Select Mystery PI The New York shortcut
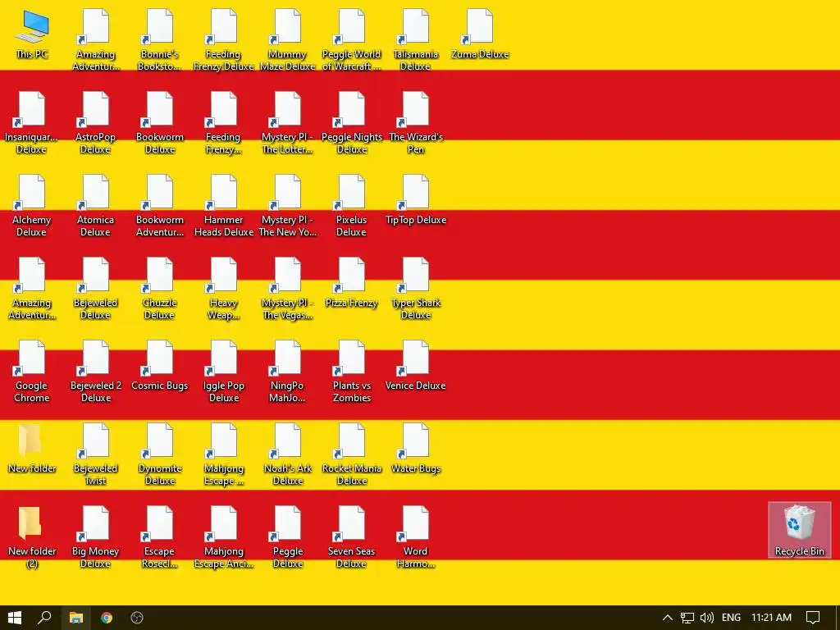Screen dimensions: 840x630 pyautogui.click(x=287, y=206)
